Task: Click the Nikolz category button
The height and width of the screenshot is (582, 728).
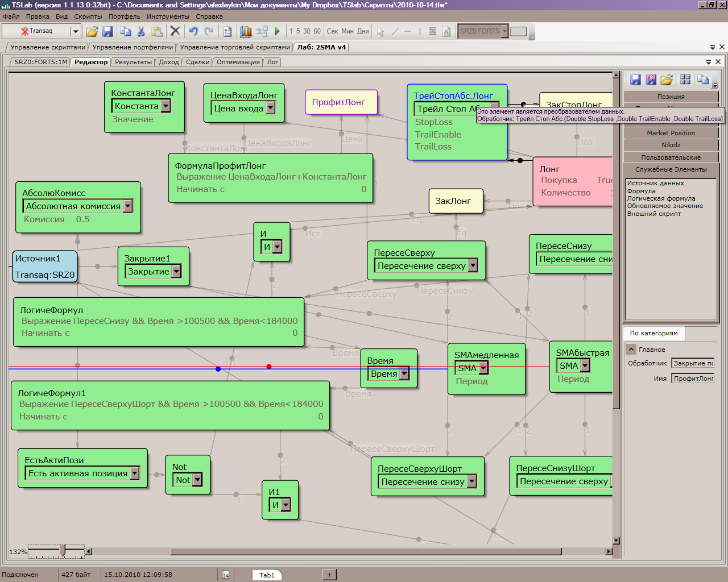Action: coord(671,145)
